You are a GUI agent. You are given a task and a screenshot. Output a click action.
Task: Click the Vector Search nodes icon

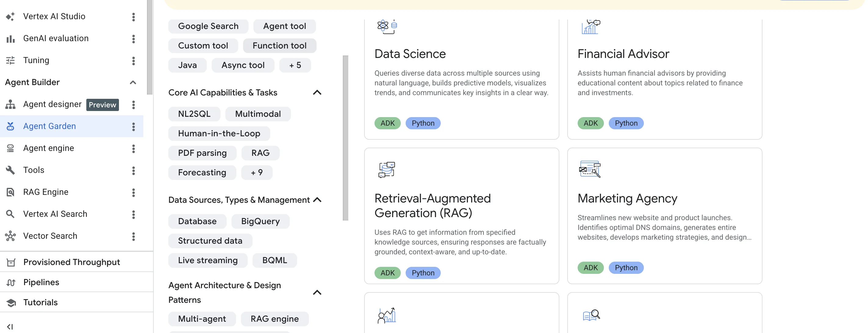(10, 236)
